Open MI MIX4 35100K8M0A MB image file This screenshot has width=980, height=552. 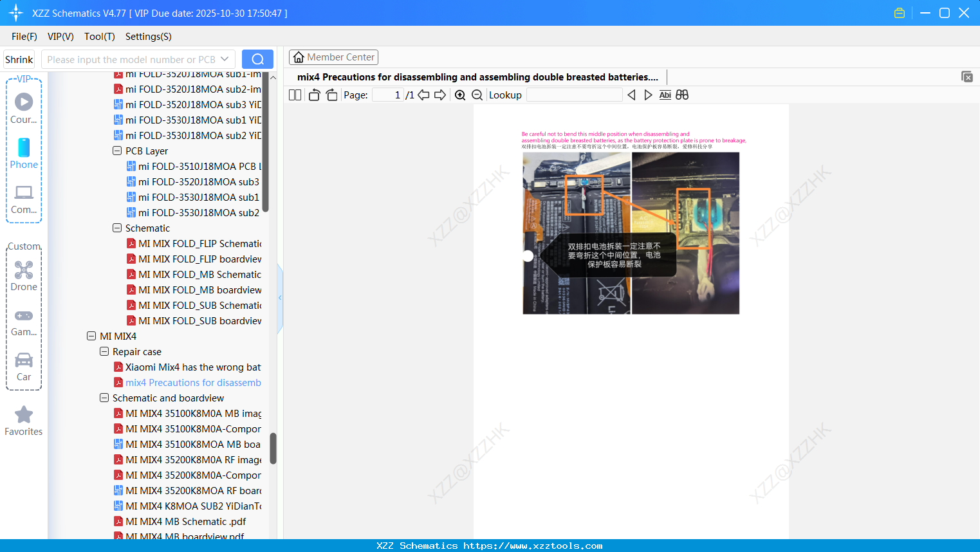click(187, 413)
